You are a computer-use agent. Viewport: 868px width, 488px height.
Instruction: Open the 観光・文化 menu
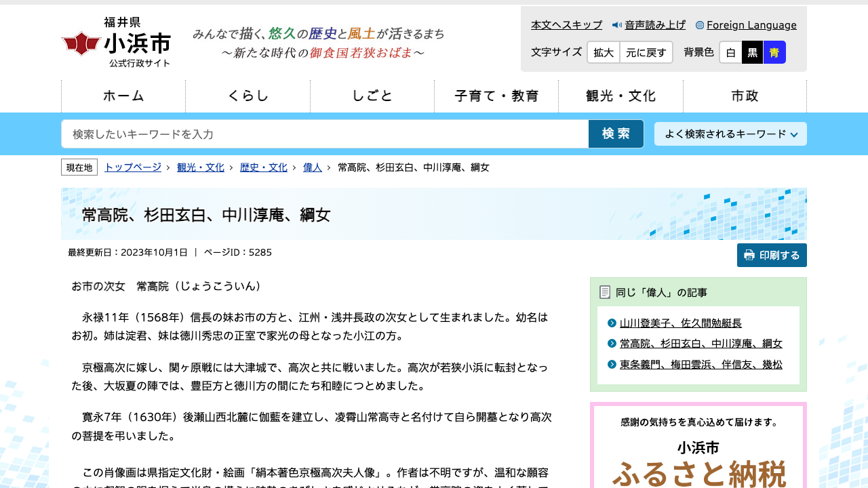tap(620, 96)
